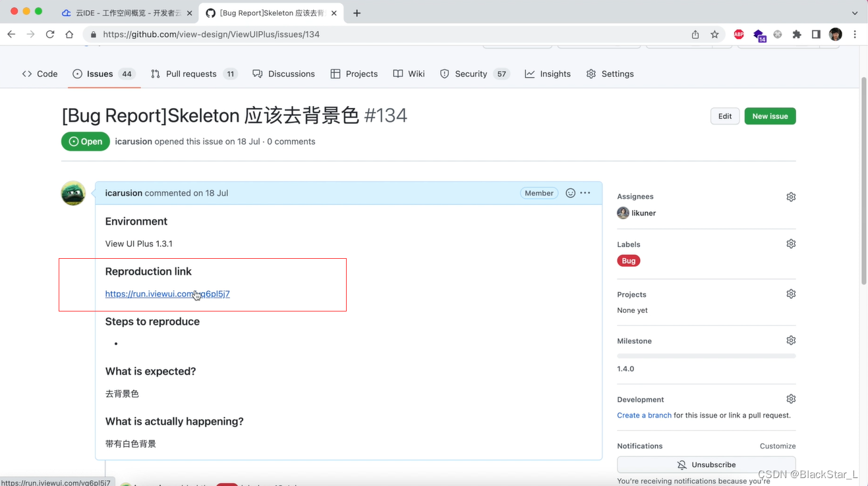
Task: Edit Projects with gear icon
Action: tap(791, 294)
